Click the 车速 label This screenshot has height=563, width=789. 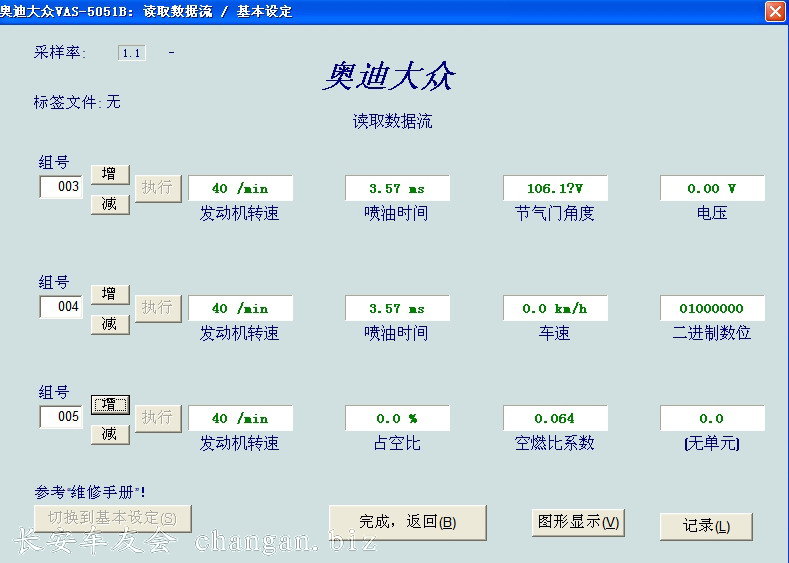[x=555, y=333]
